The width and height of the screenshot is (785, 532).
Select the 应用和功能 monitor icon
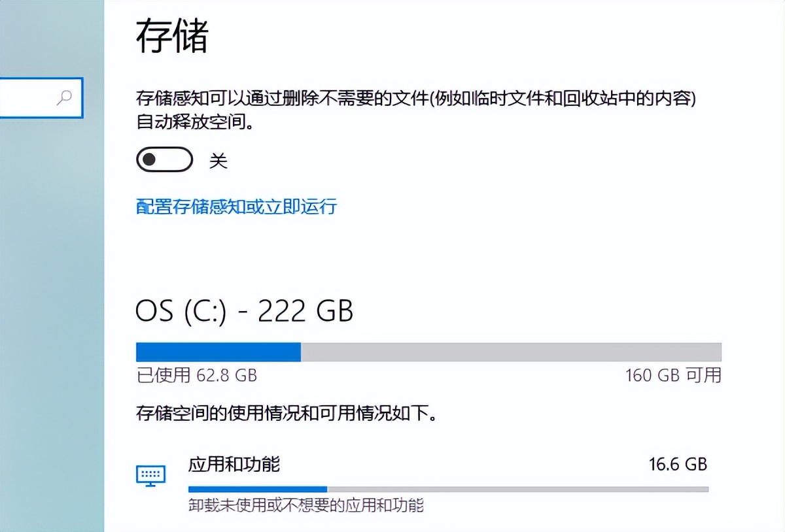151,475
